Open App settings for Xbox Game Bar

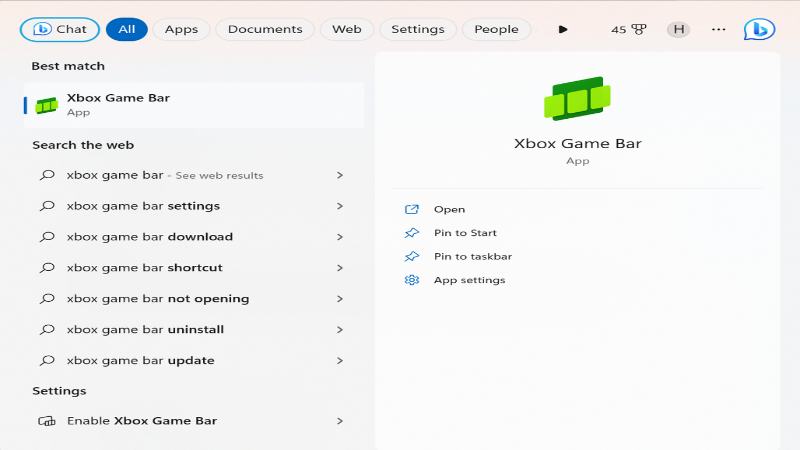(x=469, y=280)
